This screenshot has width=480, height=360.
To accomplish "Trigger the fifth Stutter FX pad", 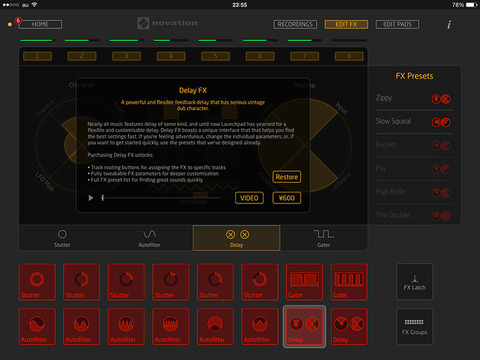I will click(x=215, y=282).
